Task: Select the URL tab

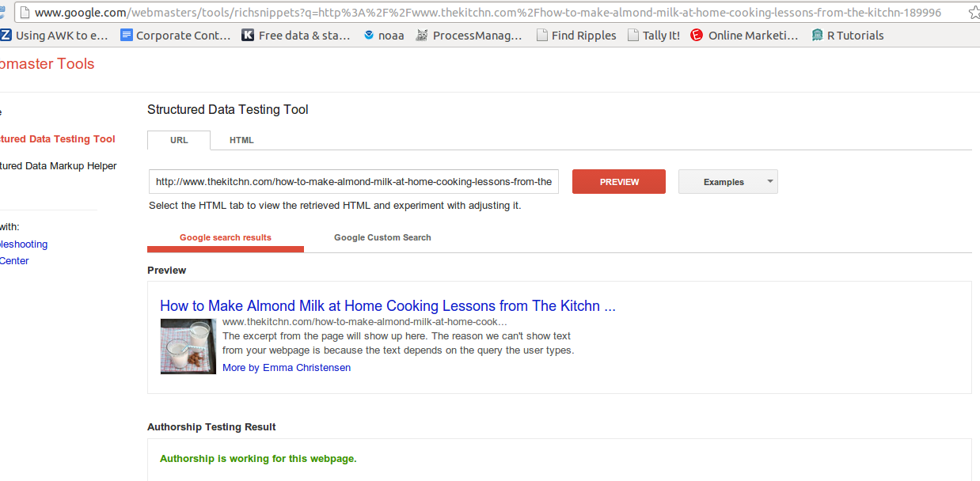Action: [x=179, y=140]
